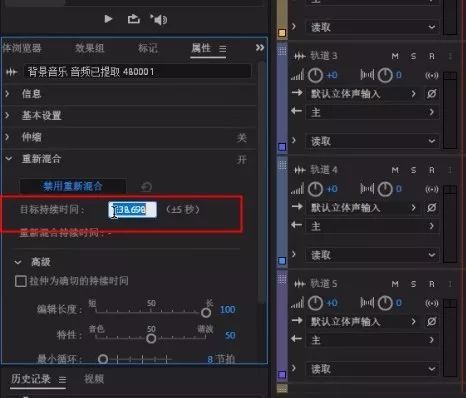Mute 轨道 4 with the M button

pos(395,170)
